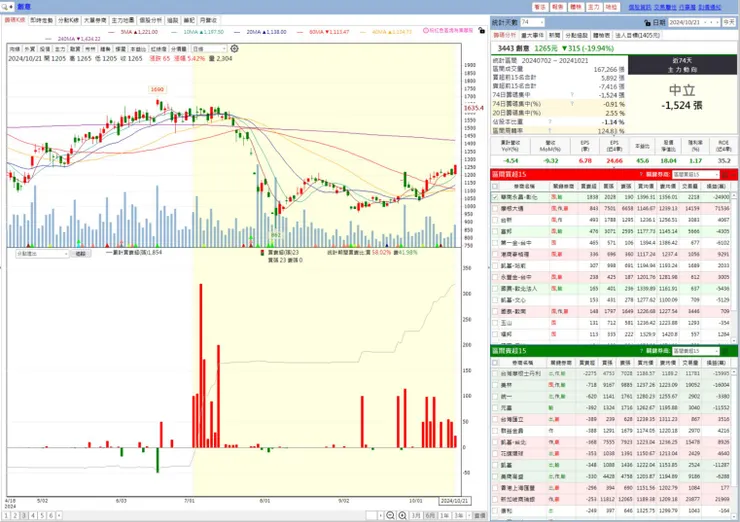Open the crosshair settings icon beside 日線 dropdown
The width and height of the screenshot is (740, 522).
tap(235, 49)
